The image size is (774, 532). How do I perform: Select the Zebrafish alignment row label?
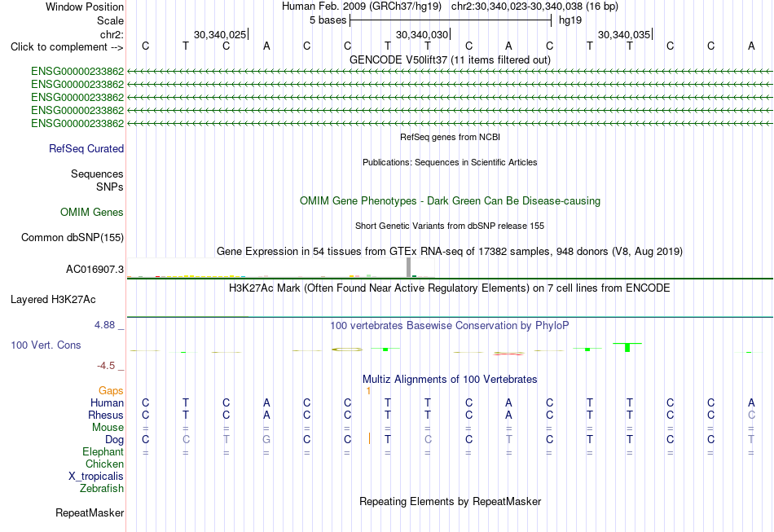click(x=102, y=488)
